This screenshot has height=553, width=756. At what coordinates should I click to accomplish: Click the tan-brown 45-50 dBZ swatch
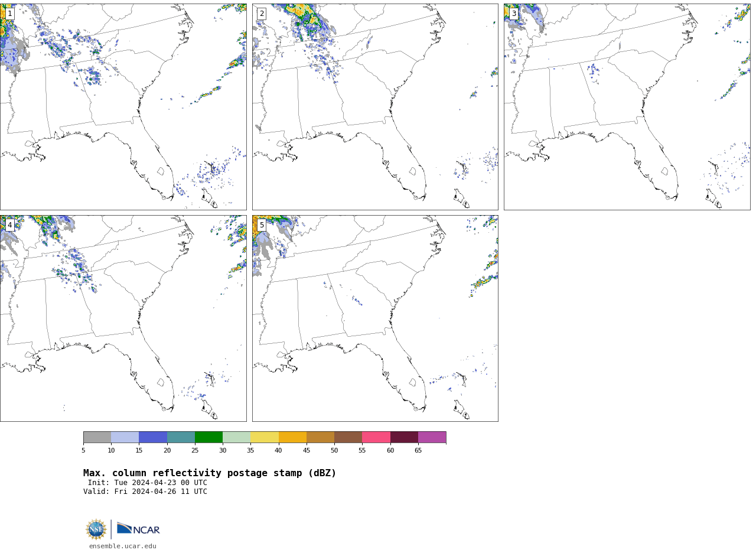point(320,437)
